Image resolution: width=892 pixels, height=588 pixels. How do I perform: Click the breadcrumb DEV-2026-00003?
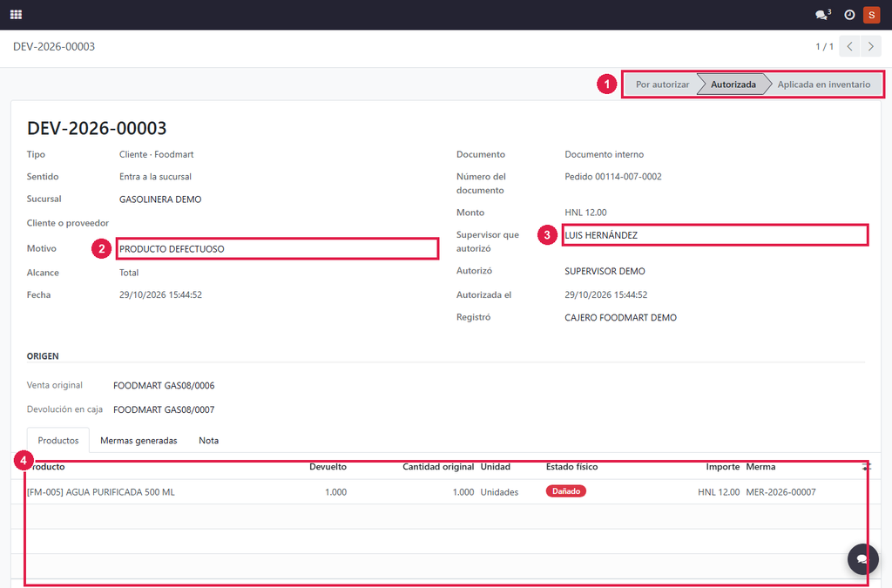click(x=54, y=47)
